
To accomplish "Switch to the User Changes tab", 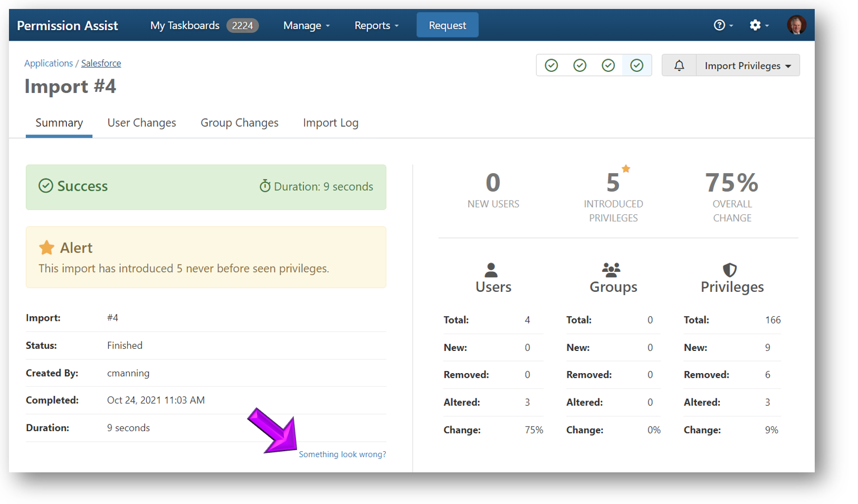I will (x=141, y=123).
